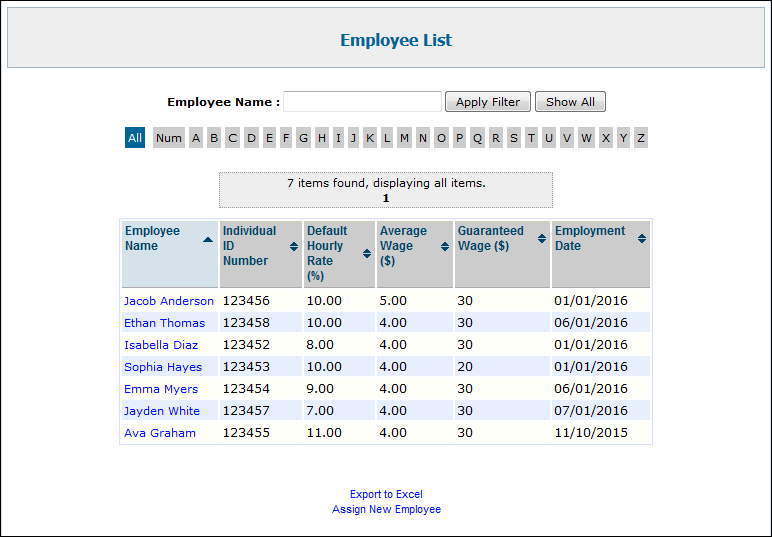Click the Show All button

[570, 102]
